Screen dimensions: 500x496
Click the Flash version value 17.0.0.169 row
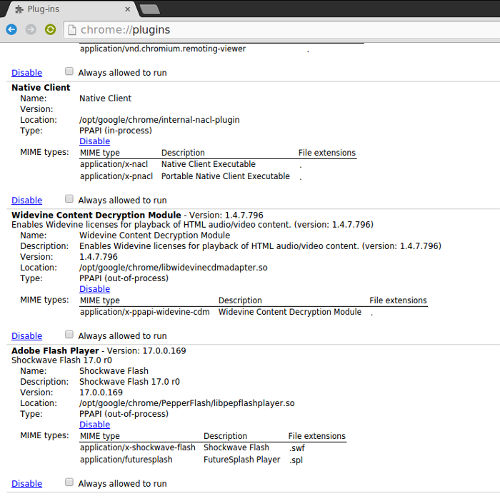[101, 392]
